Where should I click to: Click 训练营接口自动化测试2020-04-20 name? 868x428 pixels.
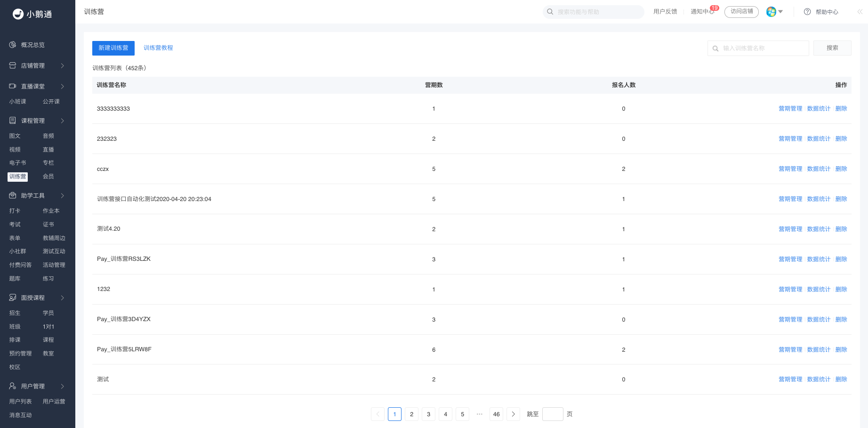[x=154, y=199]
